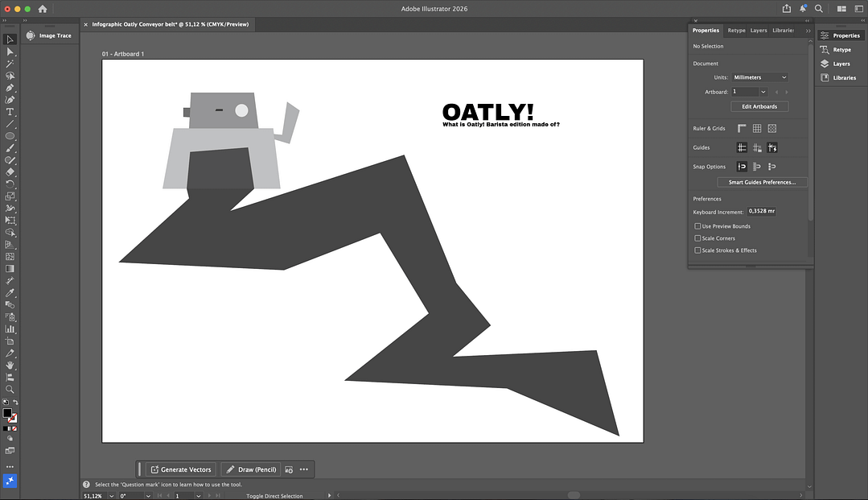Screen dimensions: 868x500
Task: Open the Units dropdown set to Millimeters
Action: [759, 77]
